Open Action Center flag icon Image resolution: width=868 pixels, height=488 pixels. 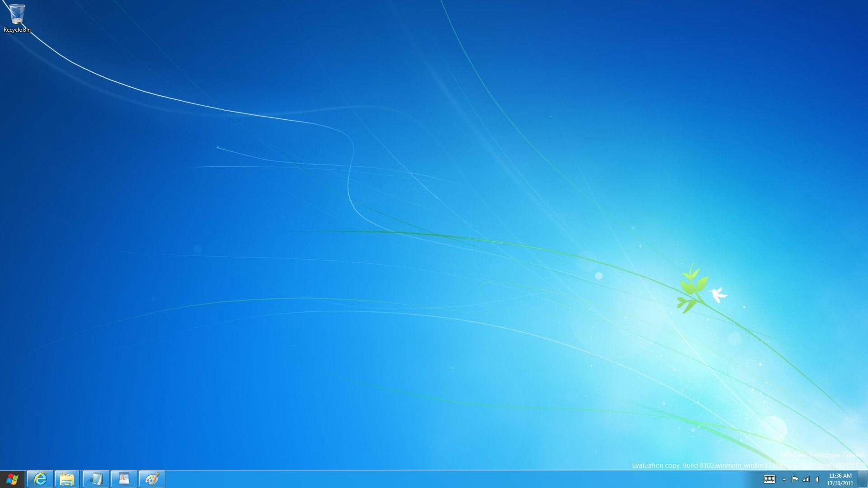coord(795,479)
